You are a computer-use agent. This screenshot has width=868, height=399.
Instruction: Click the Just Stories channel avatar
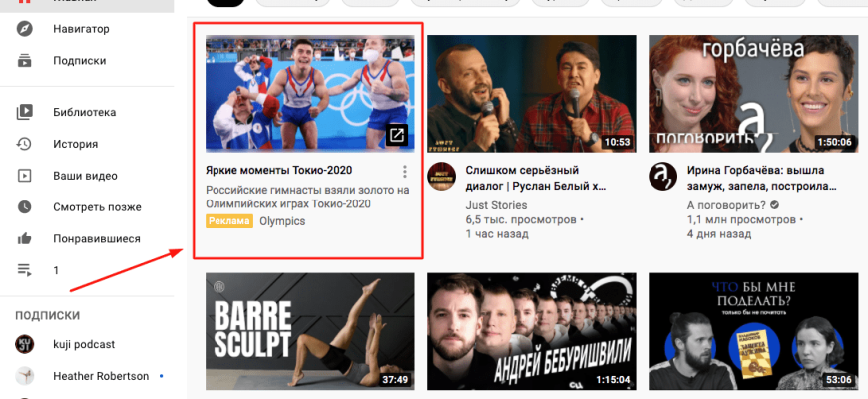441,177
